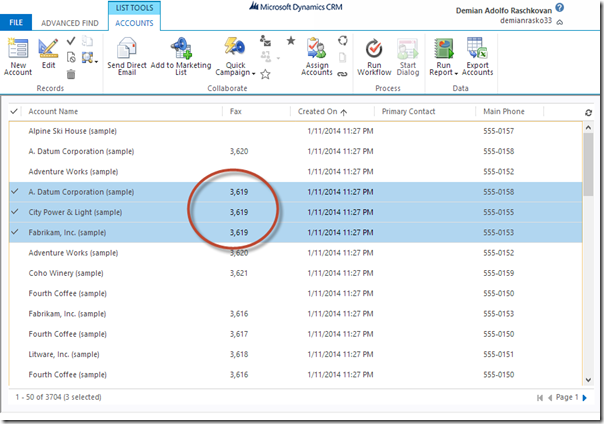
Task: Go to the next page arrow
Action: click(586, 398)
